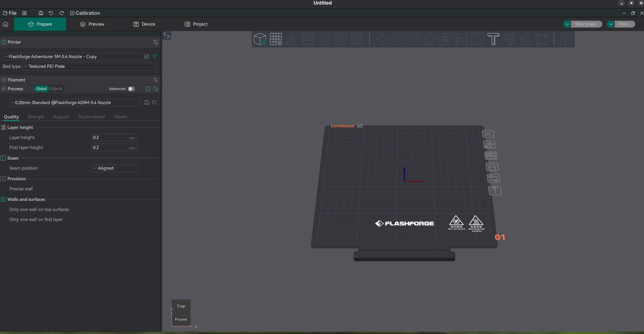Image resolution: width=644 pixels, height=334 pixels.
Task: Add a new build plate
Action: pyautogui.click(x=276, y=39)
